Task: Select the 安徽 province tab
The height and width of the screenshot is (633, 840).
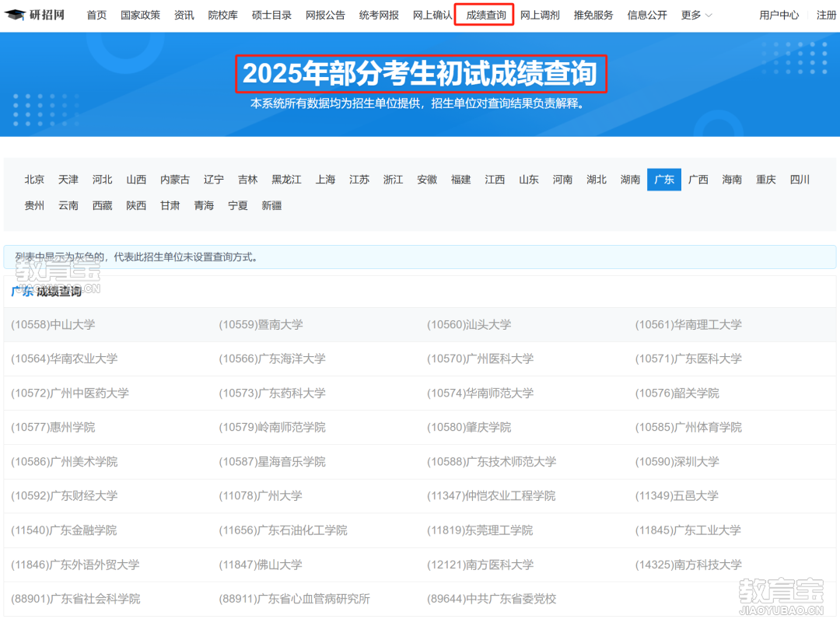Action: pyautogui.click(x=427, y=180)
